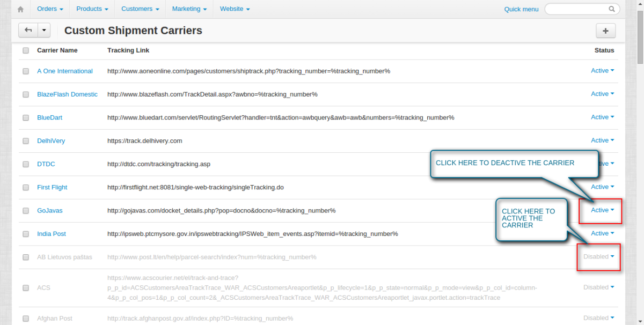Open Afghan Post carrier link
This screenshot has height=325, width=644.
55,318
